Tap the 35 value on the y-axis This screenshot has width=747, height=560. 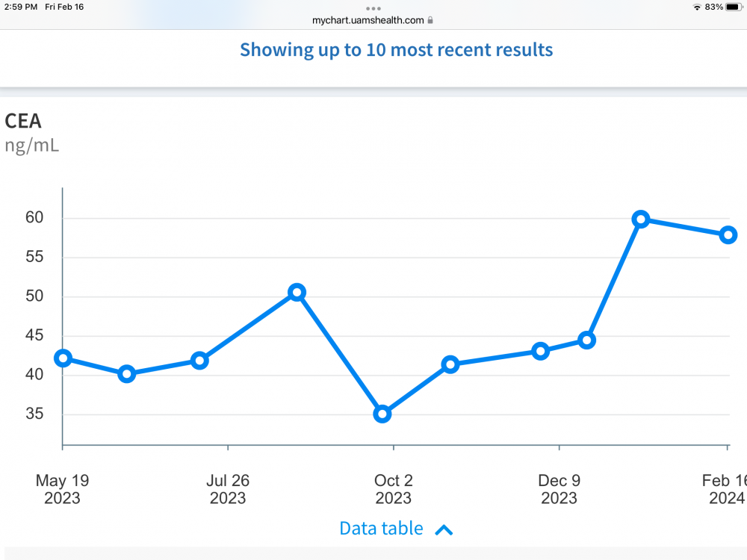(34, 414)
